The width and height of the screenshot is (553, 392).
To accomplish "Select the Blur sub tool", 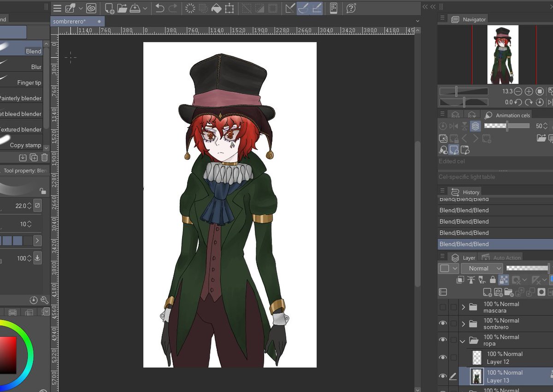I will coord(21,64).
